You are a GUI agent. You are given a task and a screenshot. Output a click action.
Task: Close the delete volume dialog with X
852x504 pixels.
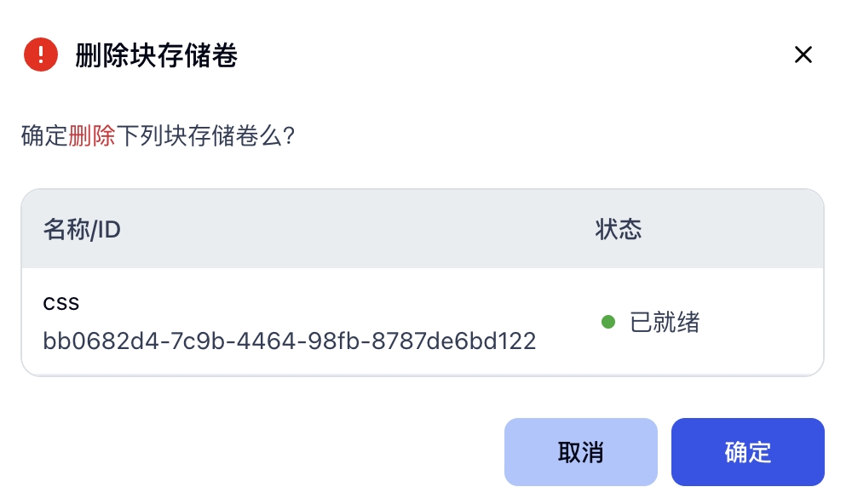(x=803, y=55)
